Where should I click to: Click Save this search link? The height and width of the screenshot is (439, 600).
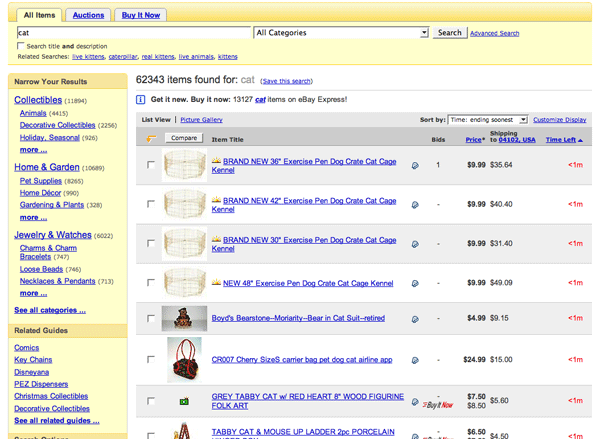[x=287, y=81]
